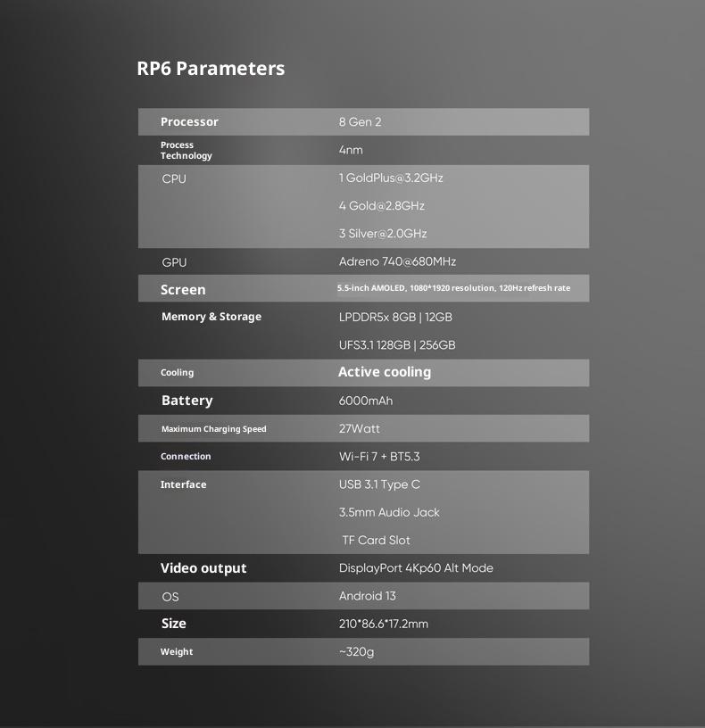Click the 5.5-inch AMOLED screen description
Image resolution: width=705 pixels, height=728 pixels.
point(453,288)
